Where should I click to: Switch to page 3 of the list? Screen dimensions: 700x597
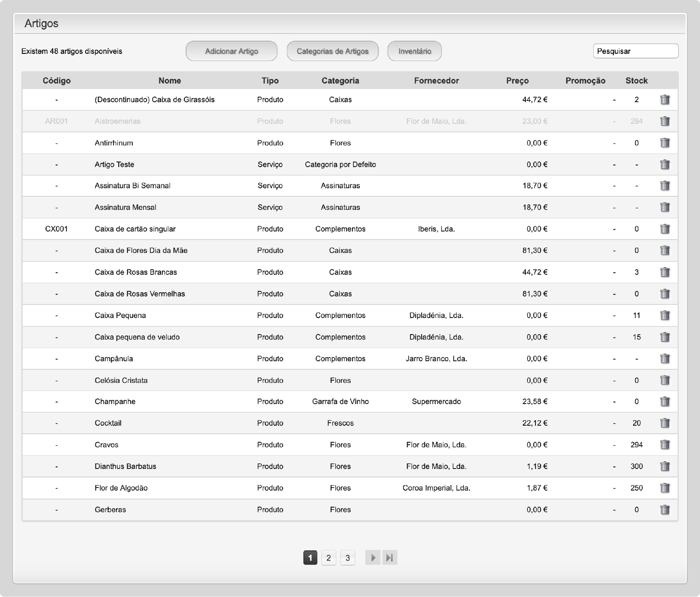347,558
